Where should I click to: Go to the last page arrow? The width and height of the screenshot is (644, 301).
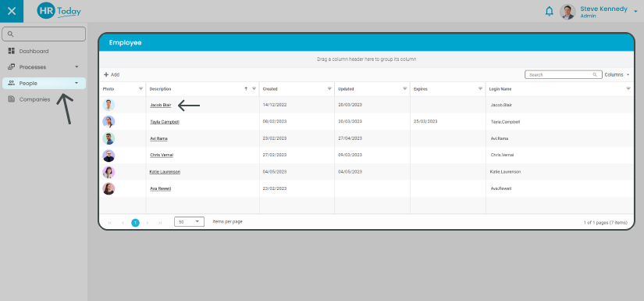(x=160, y=223)
